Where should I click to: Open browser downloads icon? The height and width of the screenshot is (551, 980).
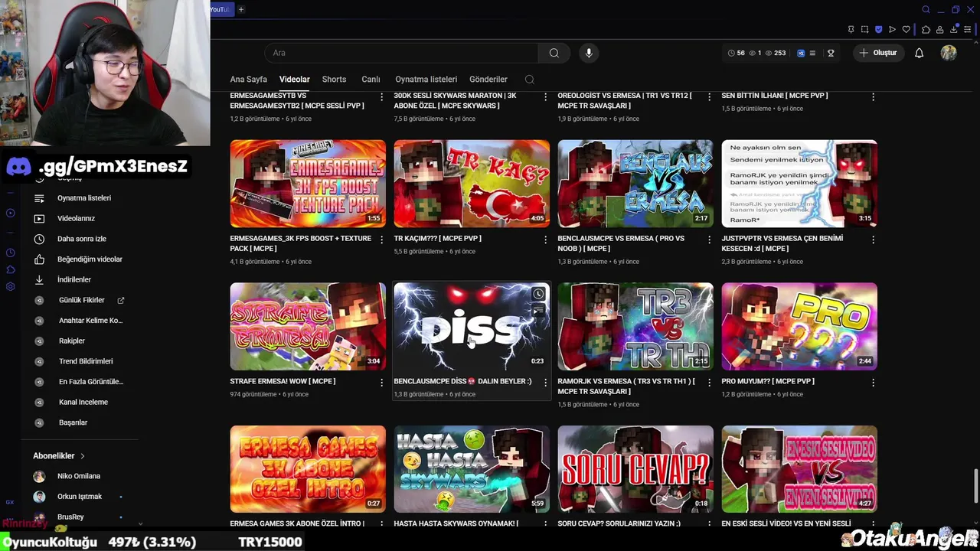[x=953, y=30]
